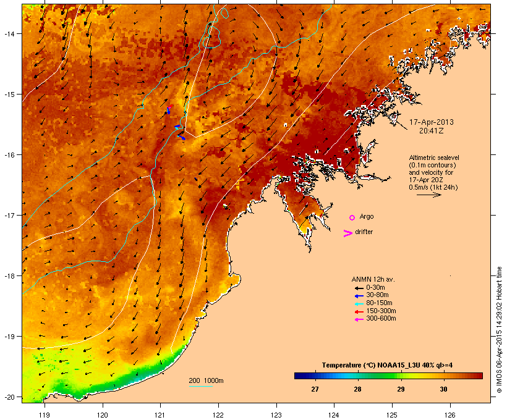The image size is (507, 420).
Task: Click the 200 1000m isobath label
Action: pyautogui.click(x=206, y=380)
